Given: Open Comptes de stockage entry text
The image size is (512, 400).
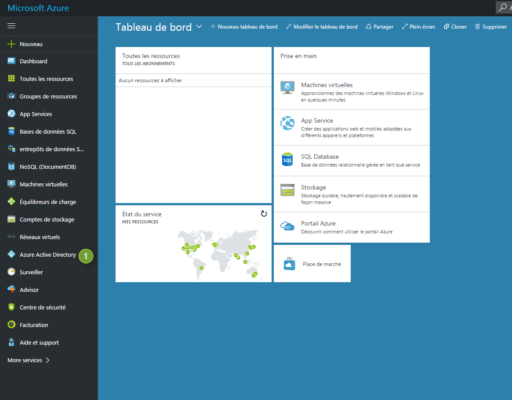Looking at the screenshot, I should (47, 220).
